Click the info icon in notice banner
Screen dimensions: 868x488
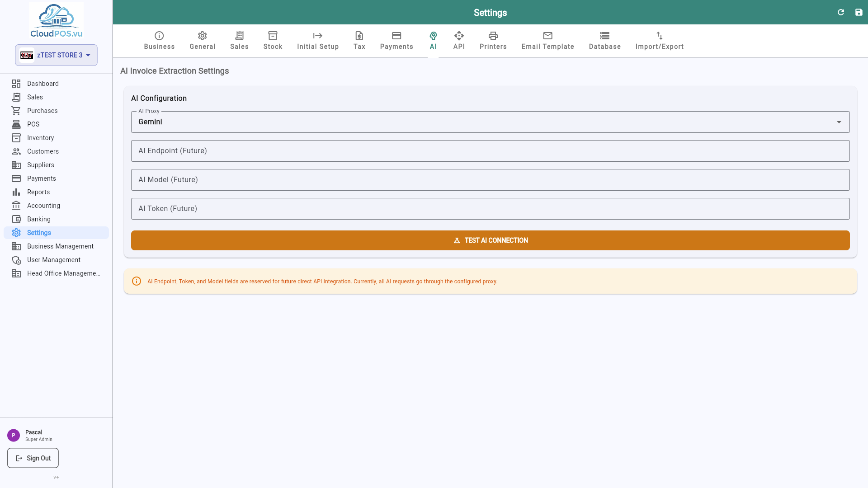coord(137,281)
